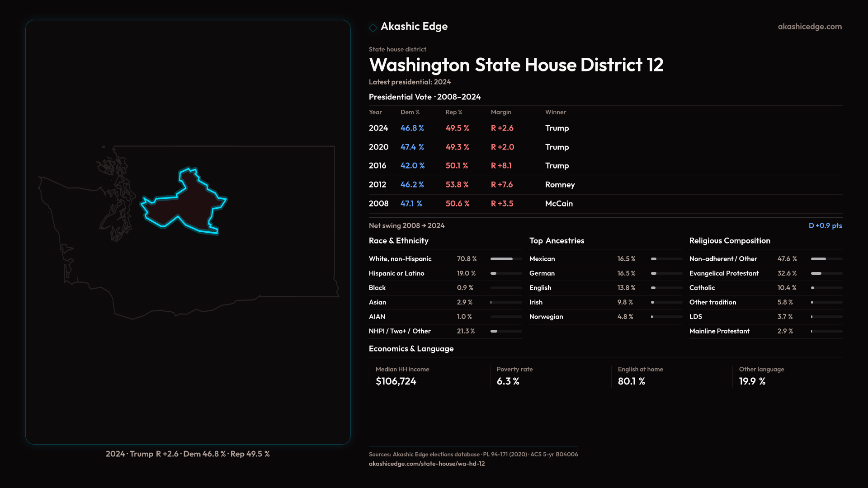The image size is (868, 488).
Task: Click the Evangelical Protestant percentage bar
Action: coord(826,273)
